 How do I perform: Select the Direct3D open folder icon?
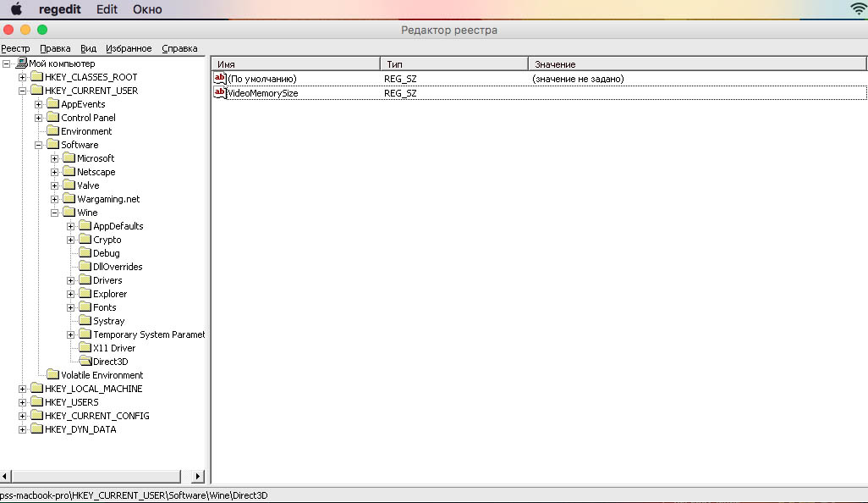85,362
